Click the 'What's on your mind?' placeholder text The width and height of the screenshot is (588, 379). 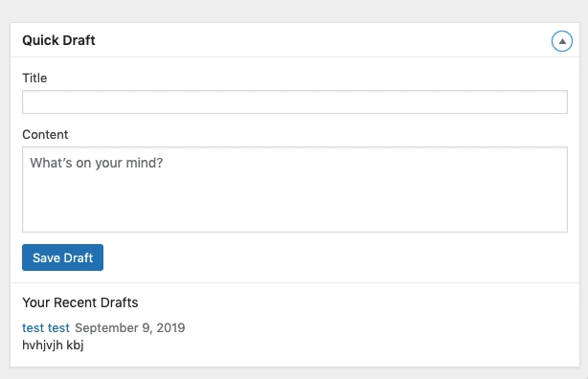pyautogui.click(x=97, y=163)
